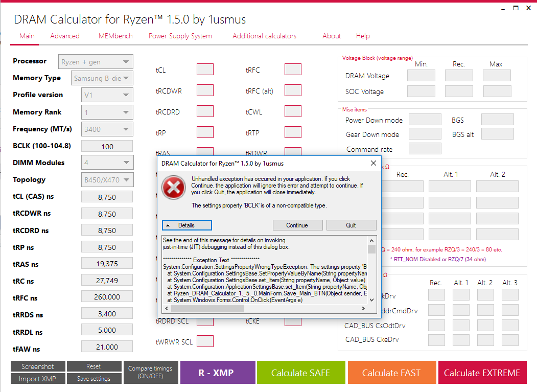Click the Screenshot button
537x392 pixels.
[x=38, y=366]
